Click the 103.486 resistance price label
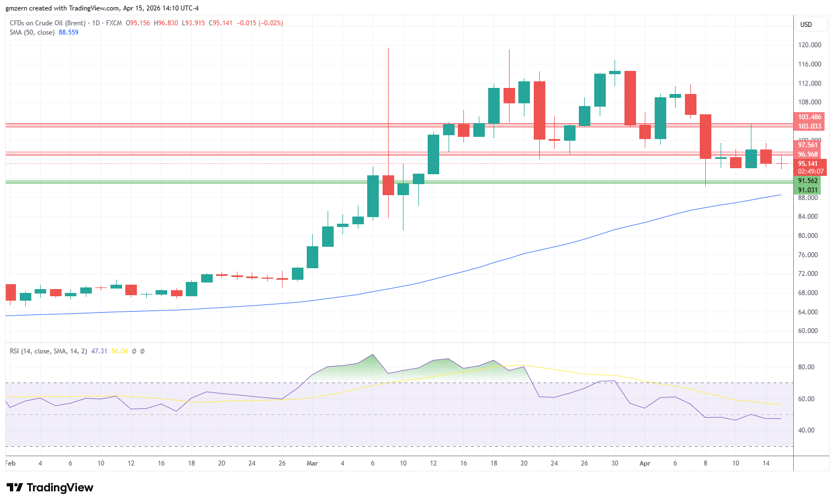This screenshot has width=835, height=504. pyautogui.click(x=810, y=117)
